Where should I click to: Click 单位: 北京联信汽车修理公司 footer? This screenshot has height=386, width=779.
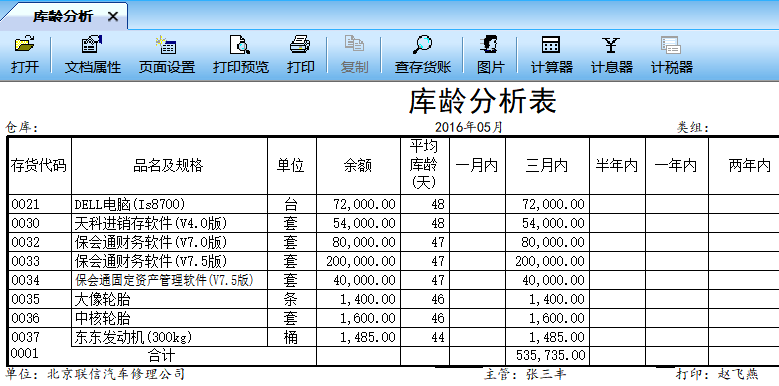[95, 374]
